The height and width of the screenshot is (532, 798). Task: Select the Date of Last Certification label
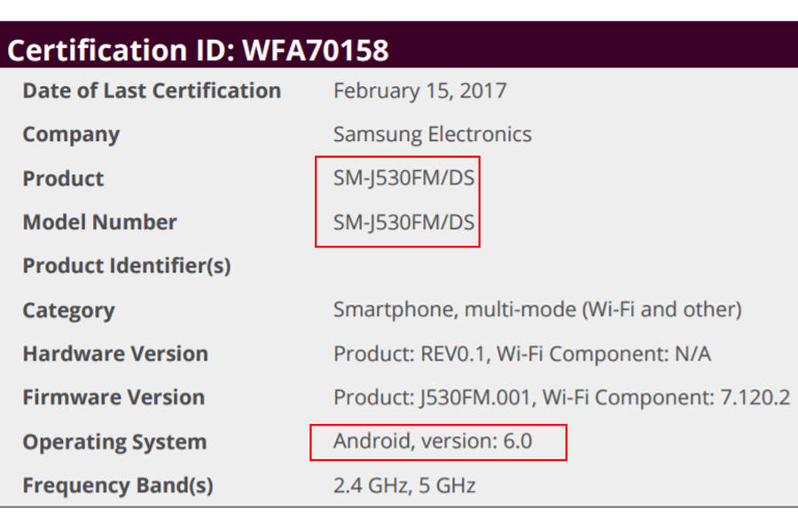(152, 90)
